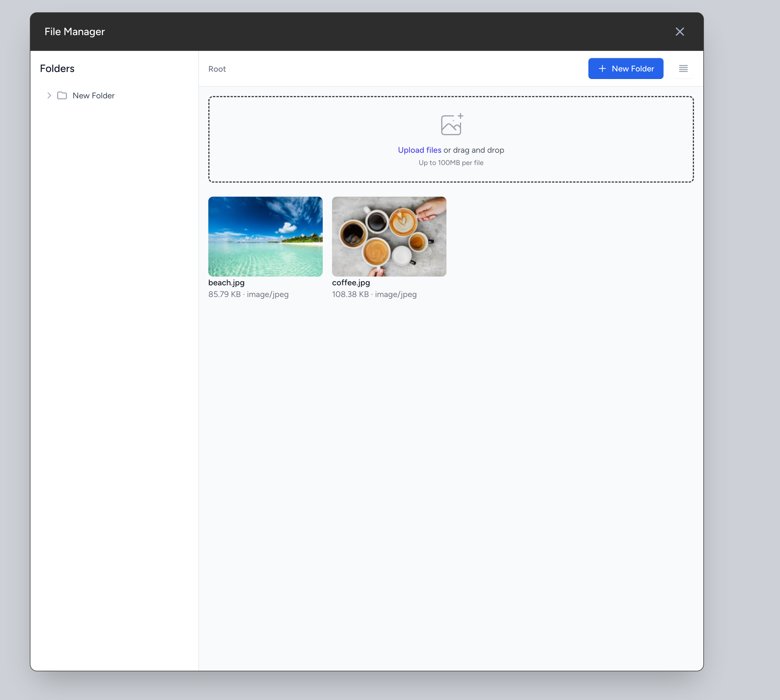The width and height of the screenshot is (780, 700).
Task: Click the 'or drag and drop' text
Action: [x=474, y=150]
